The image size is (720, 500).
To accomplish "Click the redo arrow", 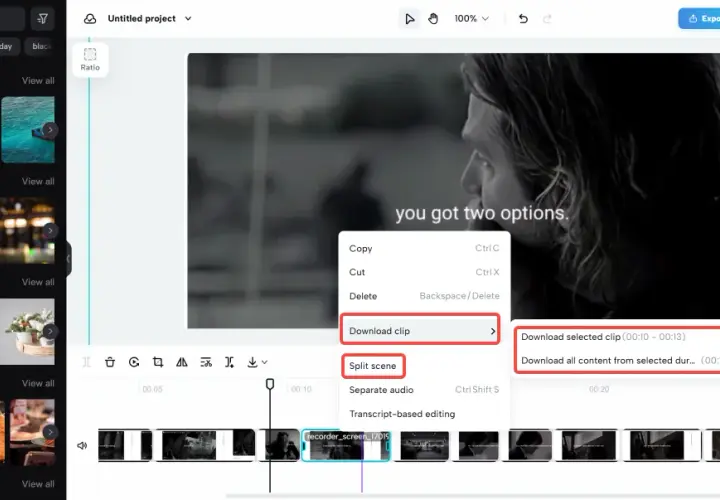I will (547, 19).
